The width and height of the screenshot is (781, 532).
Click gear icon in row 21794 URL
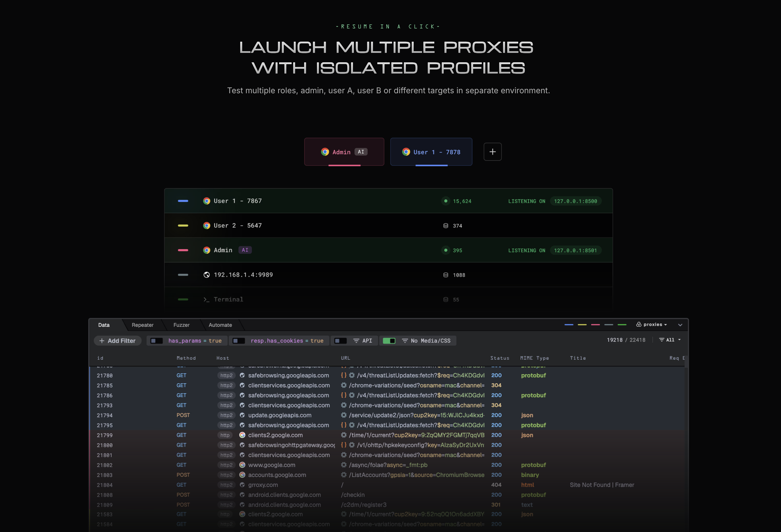click(344, 415)
